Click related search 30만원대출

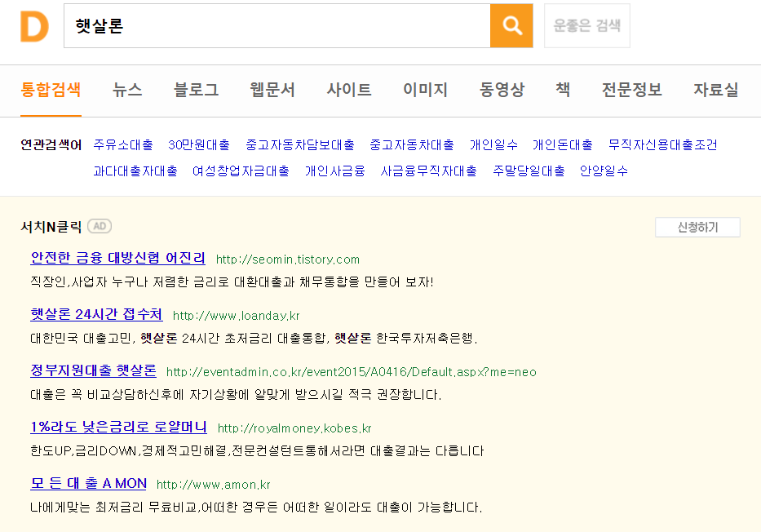[199, 144]
